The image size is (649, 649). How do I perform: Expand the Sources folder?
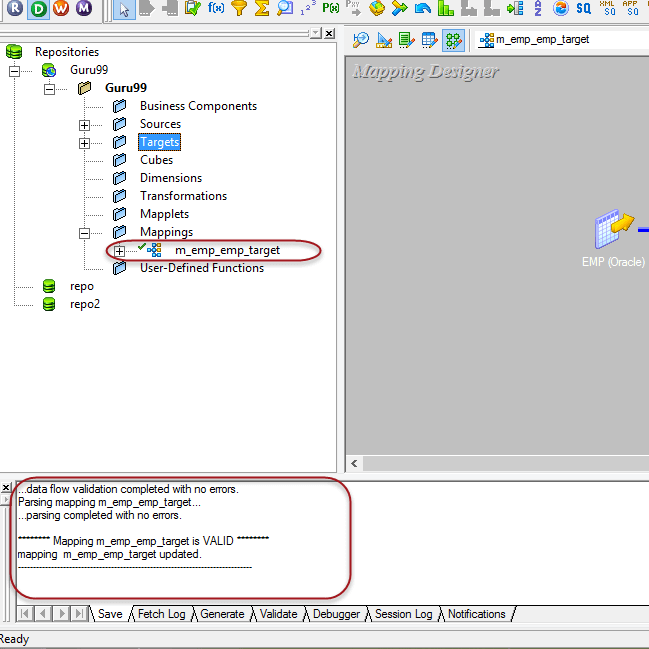click(85, 125)
